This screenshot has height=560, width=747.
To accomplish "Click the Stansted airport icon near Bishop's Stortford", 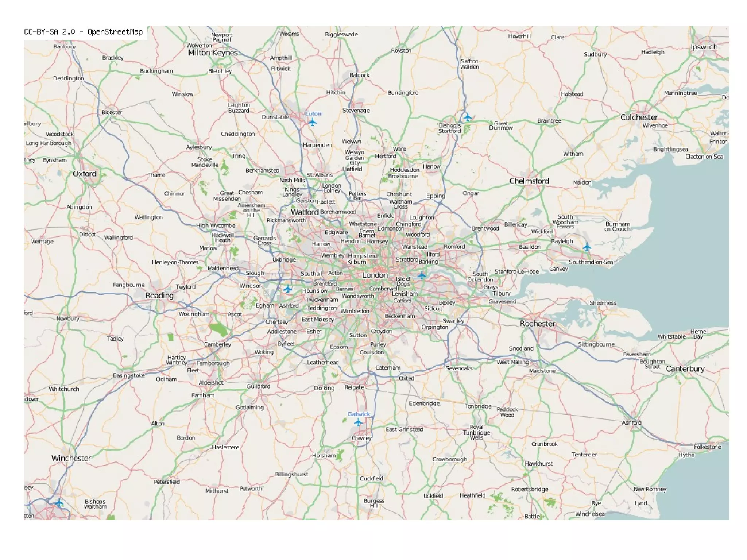I will pos(468,117).
